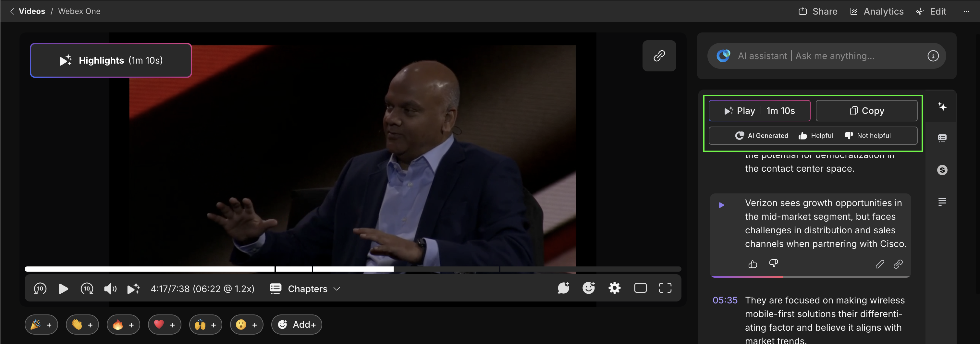The width and height of the screenshot is (980, 344).
Task: Switch to transcript lines sidebar tab
Action: [x=942, y=202]
